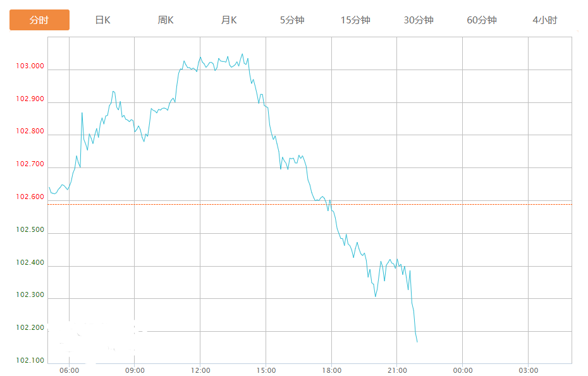Click the 03:00 time axis label
The width and height of the screenshot is (588, 376).
coord(529,370)
